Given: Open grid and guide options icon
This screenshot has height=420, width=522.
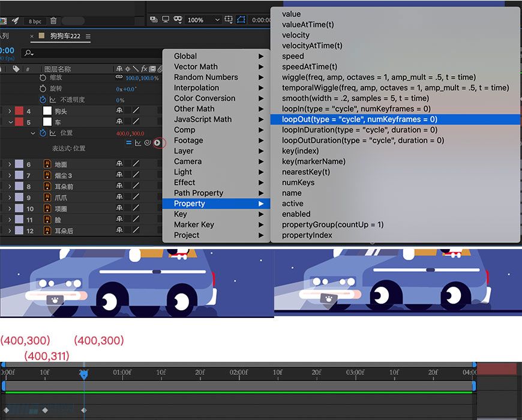Looking at the screenshot, I should point(229,20).
